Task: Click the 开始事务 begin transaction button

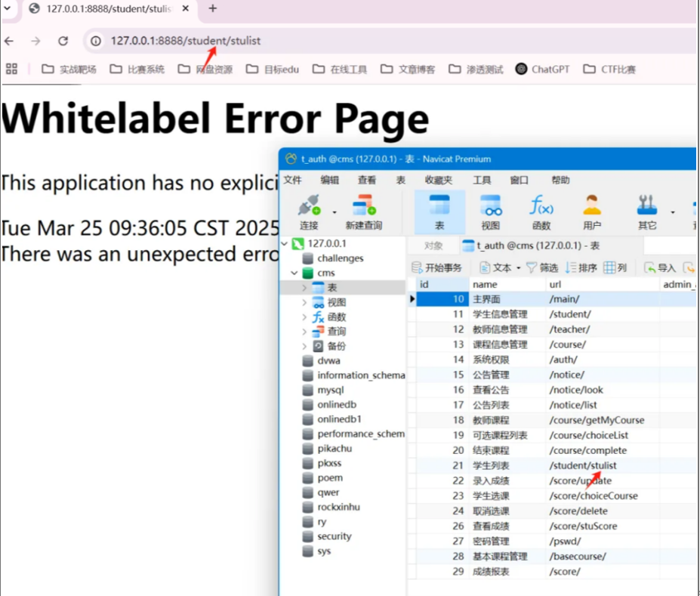Action: click(436, 267)
